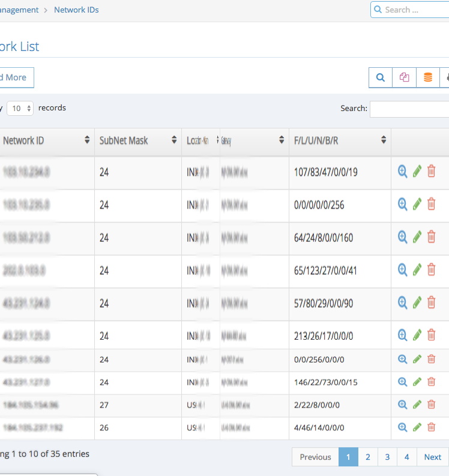449x476 pixels.
Task: View details for row 146/22/73/0/0/15
Action: click(x=403, y=382)
